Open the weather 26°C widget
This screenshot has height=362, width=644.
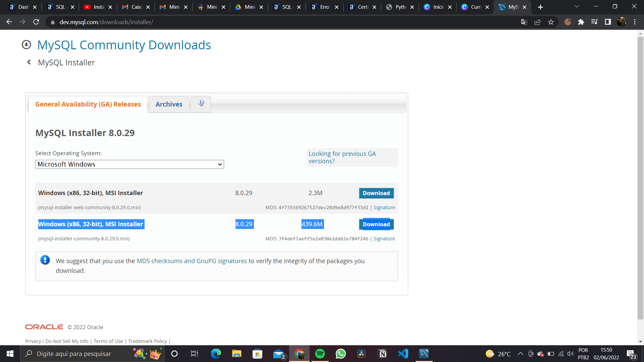498,354
